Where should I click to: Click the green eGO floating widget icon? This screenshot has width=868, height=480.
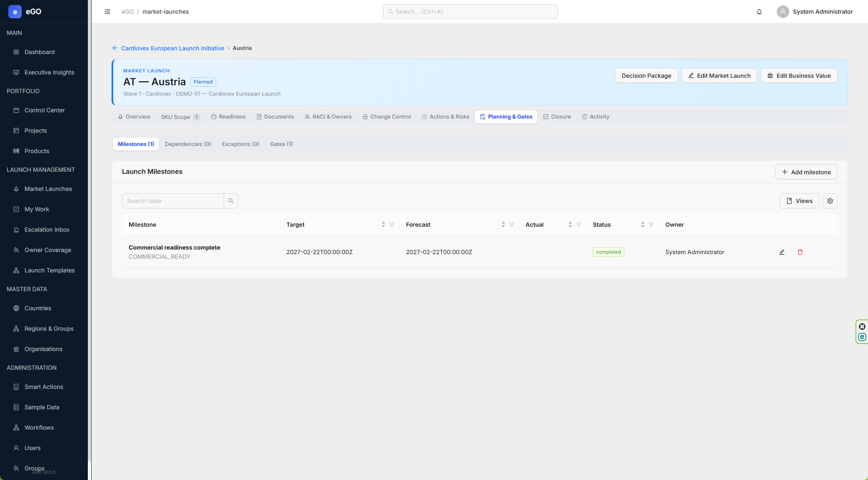pyautogui.click(x=862, y=337)
